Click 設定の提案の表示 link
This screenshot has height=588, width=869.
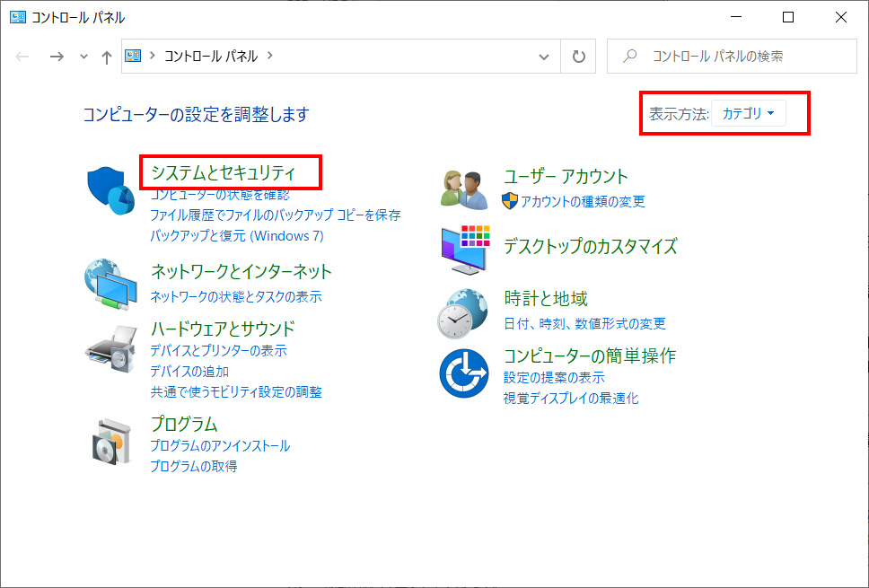pyautogui.click(x=554, y=377)
